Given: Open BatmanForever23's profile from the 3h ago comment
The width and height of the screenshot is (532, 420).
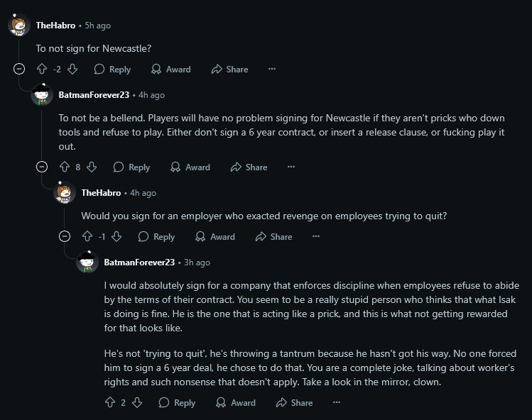Looking at the screenshot, I should pyautogui.click(x=139, y=262).
